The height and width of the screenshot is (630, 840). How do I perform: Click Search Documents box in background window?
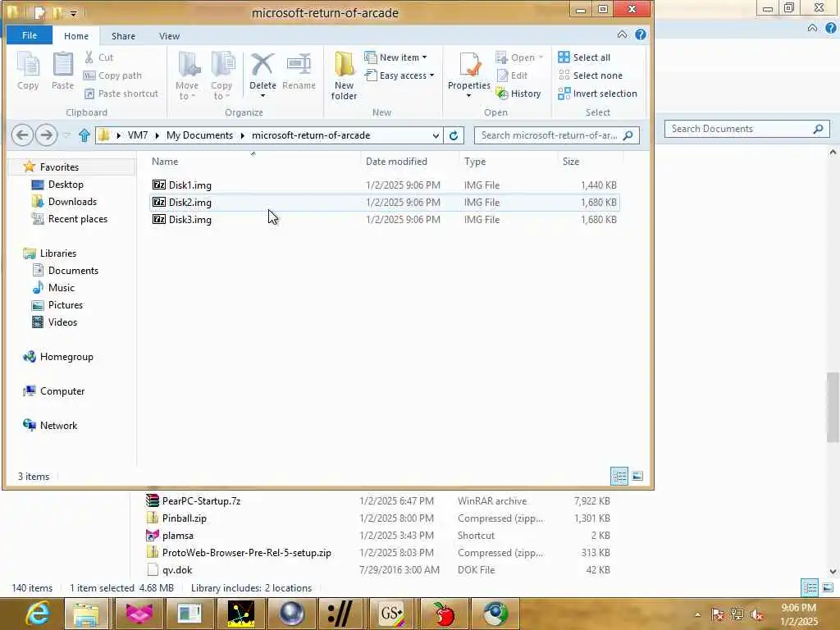tap(746, 129)
